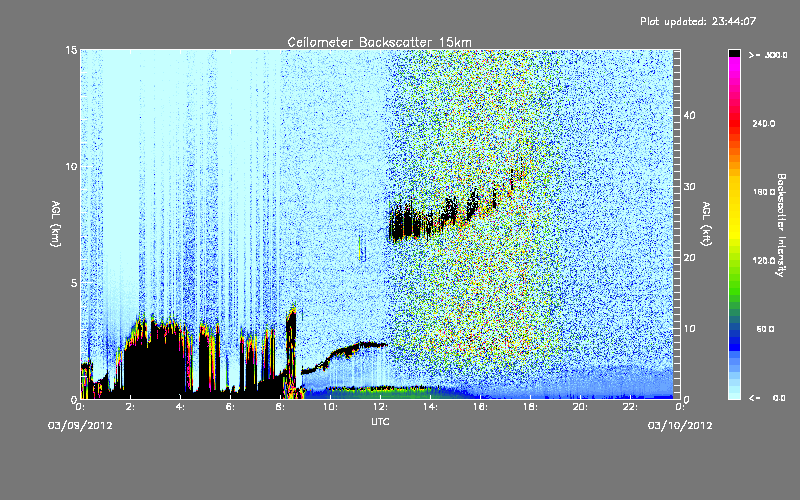Screen dimensions: 800x500
Task: Click the 'Plot updated: 23:44:07' timestamp
Action: pyautogui.click(x=698, y=21)
